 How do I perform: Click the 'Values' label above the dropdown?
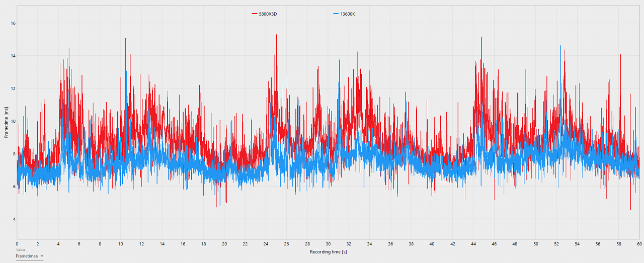coord(21,249)
